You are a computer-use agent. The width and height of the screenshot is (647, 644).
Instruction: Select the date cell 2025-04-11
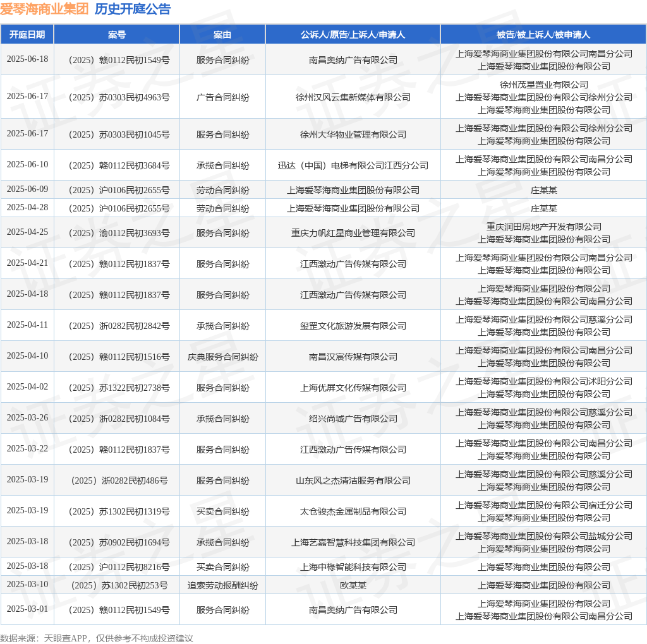click(27, 325)
